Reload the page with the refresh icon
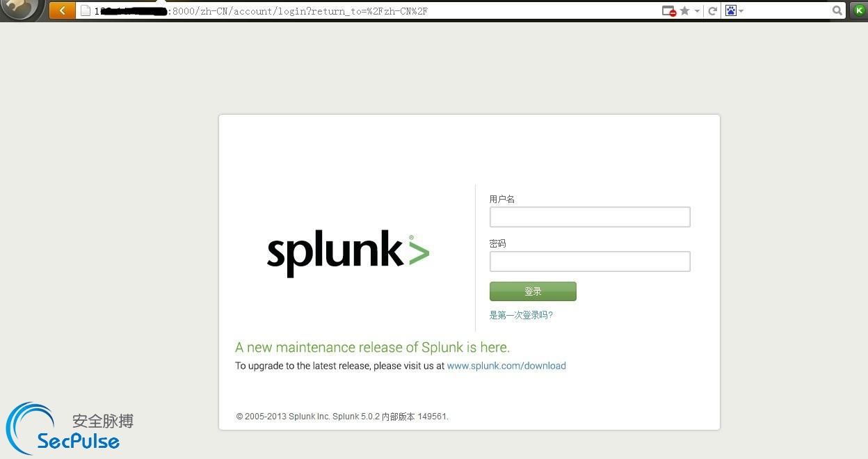Image resolution: width=868 pixels, height=459 pixels. pos(712,10)
